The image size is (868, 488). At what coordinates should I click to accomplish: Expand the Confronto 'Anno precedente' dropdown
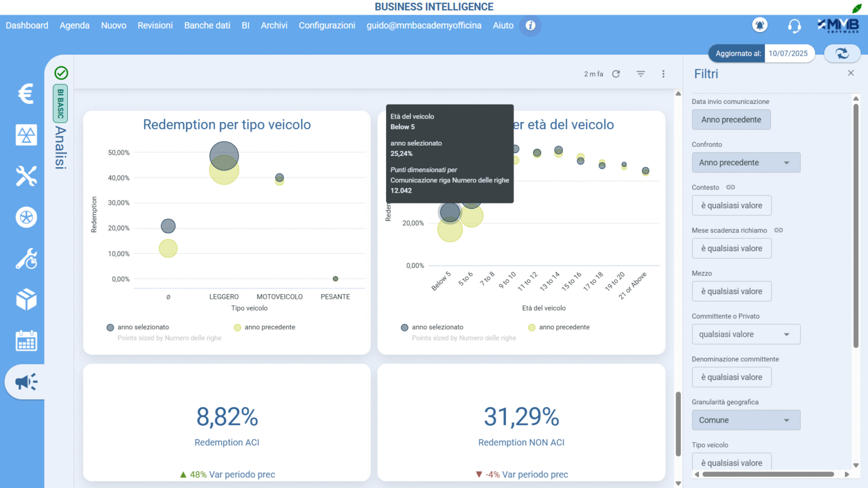point(746,163)
